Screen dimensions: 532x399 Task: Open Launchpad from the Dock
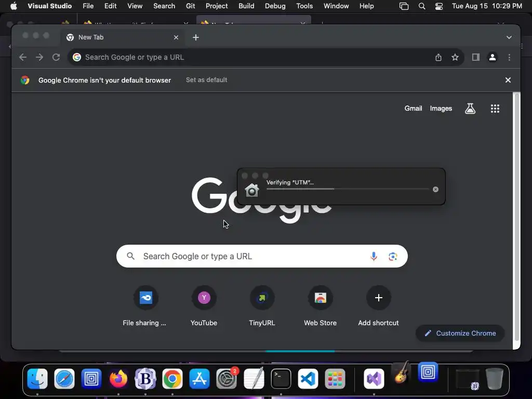(x=335, y=379)
